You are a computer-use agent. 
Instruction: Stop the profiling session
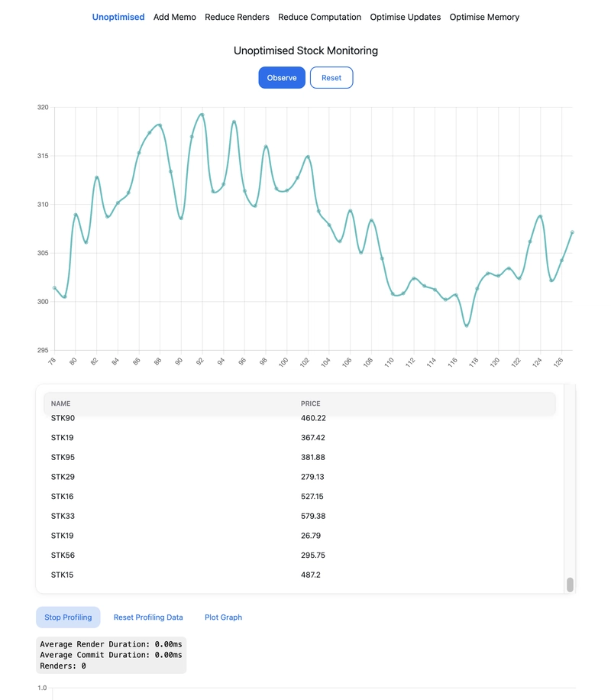coord(68,617)
